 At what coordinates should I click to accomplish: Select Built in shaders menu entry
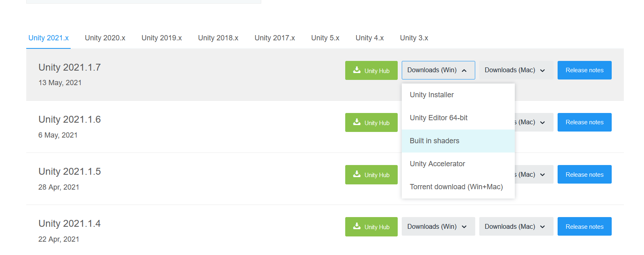[434, 141]
